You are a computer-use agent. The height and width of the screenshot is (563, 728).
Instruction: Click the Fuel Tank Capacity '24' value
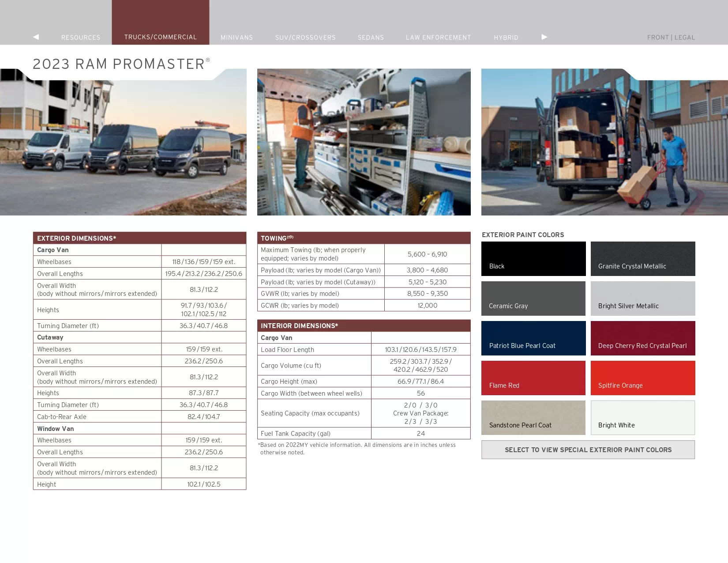[x=421, y=434]
